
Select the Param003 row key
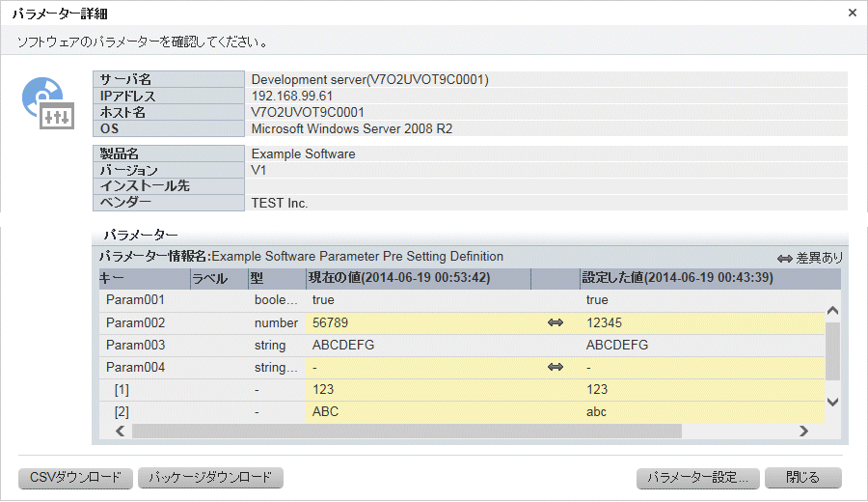(136, 345)
